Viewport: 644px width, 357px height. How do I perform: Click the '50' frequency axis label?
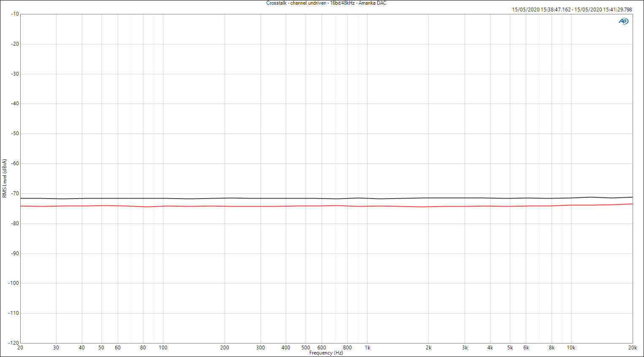[101, 348]
